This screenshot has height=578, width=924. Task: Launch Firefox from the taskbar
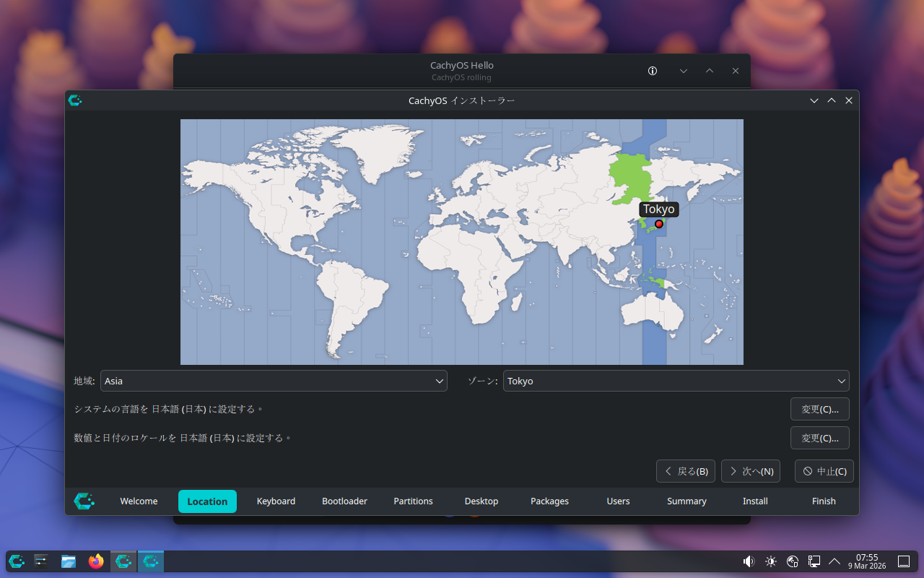click(x=96, y=561)
